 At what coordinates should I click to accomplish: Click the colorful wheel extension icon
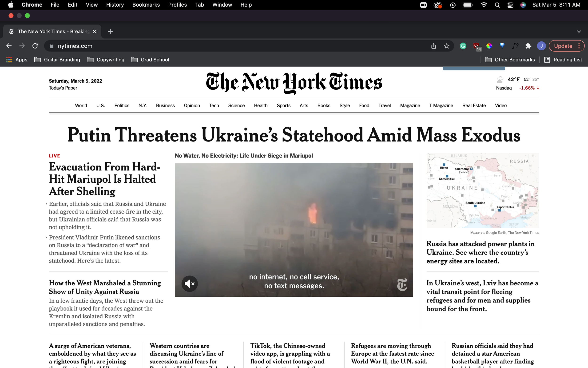[489, 46]
